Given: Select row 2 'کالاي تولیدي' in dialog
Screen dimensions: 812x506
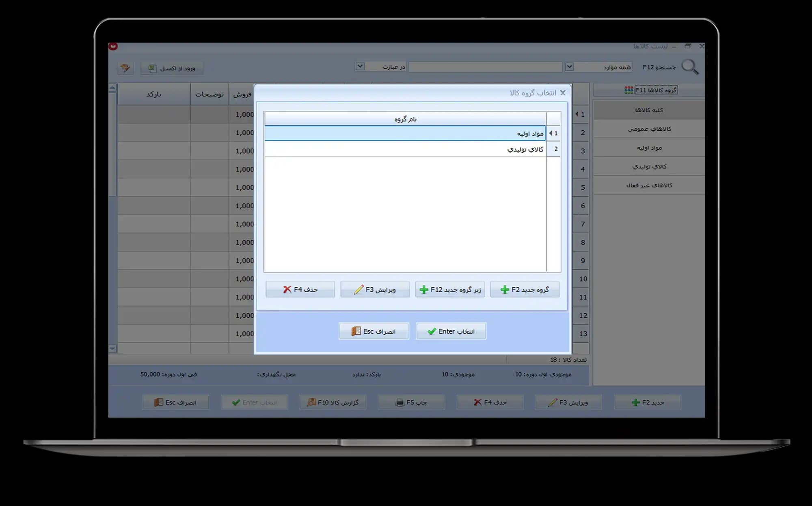Looking at the screenshot, I should (405, 149).
